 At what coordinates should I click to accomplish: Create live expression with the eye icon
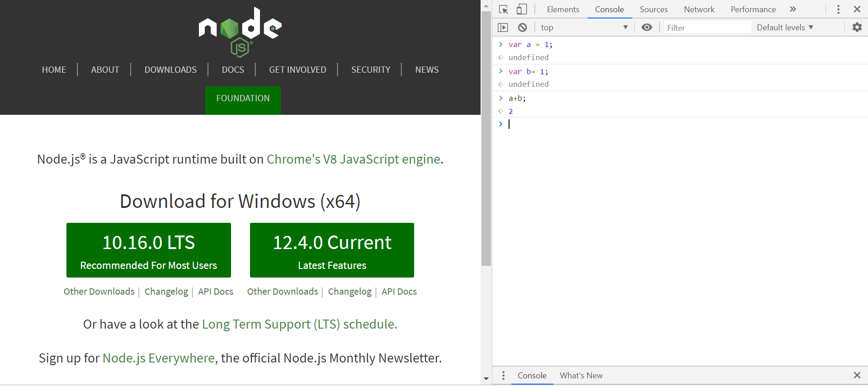point(647,28)
